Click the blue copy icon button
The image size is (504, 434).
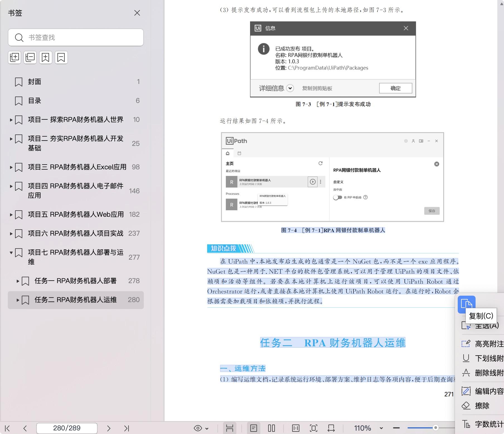467,304
